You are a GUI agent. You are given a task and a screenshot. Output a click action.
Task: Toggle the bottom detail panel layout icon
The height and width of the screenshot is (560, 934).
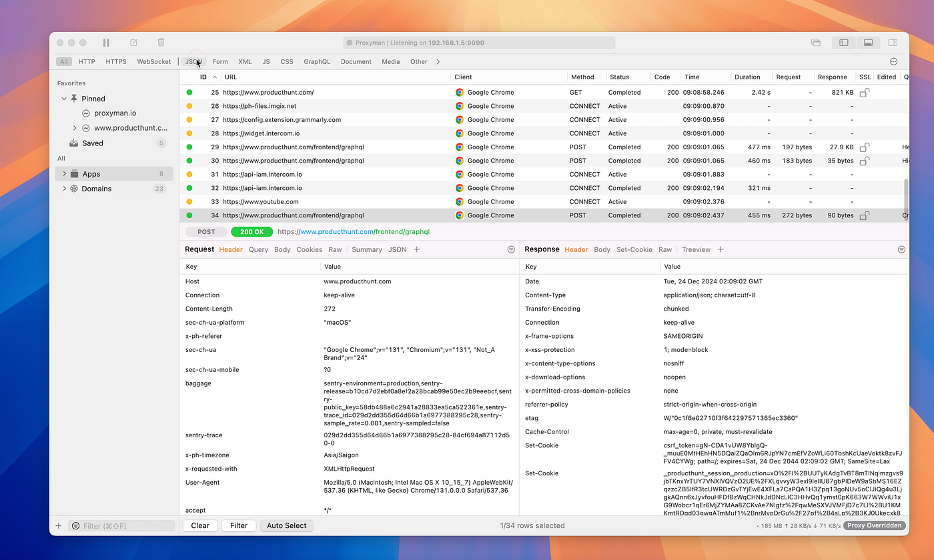[x=868, y=43]
